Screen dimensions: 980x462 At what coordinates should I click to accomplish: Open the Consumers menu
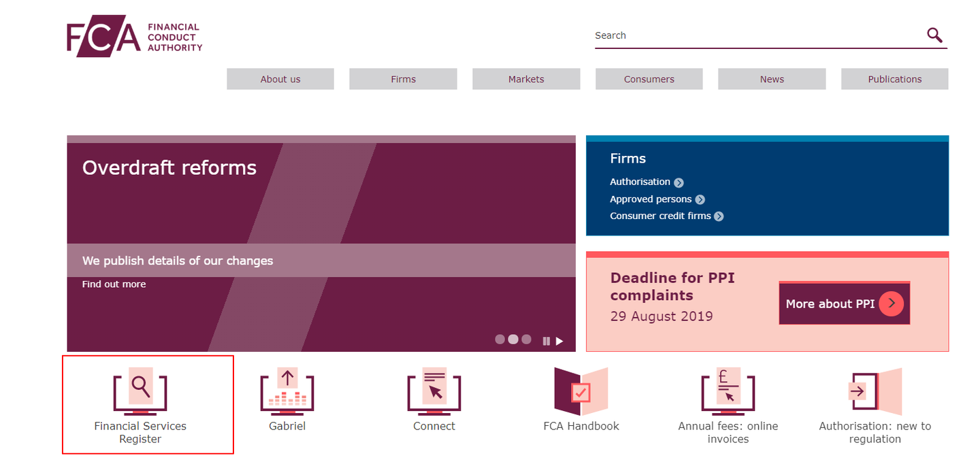(x=649, y=79)
